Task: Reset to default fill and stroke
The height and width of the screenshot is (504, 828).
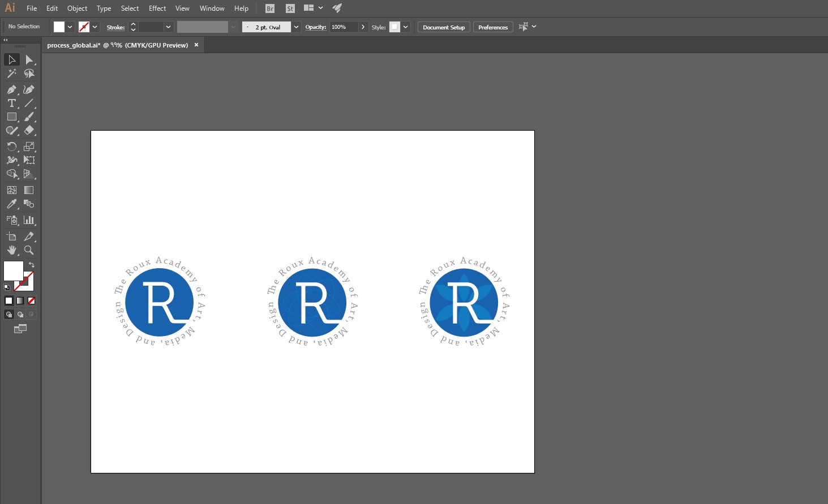Action: click(7, 287)
